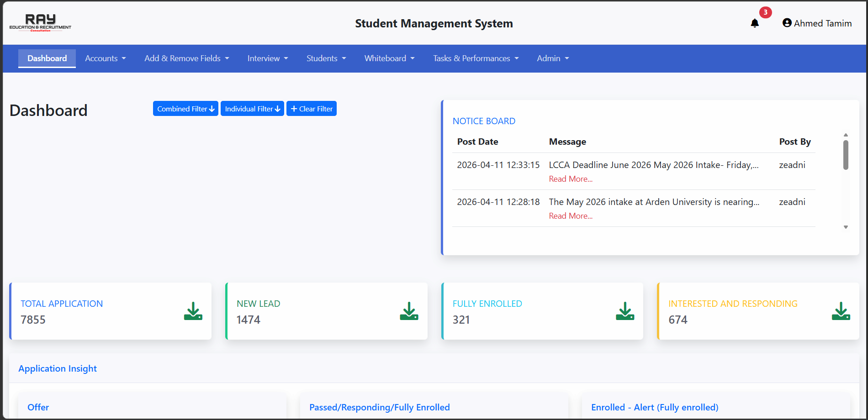Expand the Admin menu
The width and height of the screenshot is (868, 420).
tap(553, 58)
